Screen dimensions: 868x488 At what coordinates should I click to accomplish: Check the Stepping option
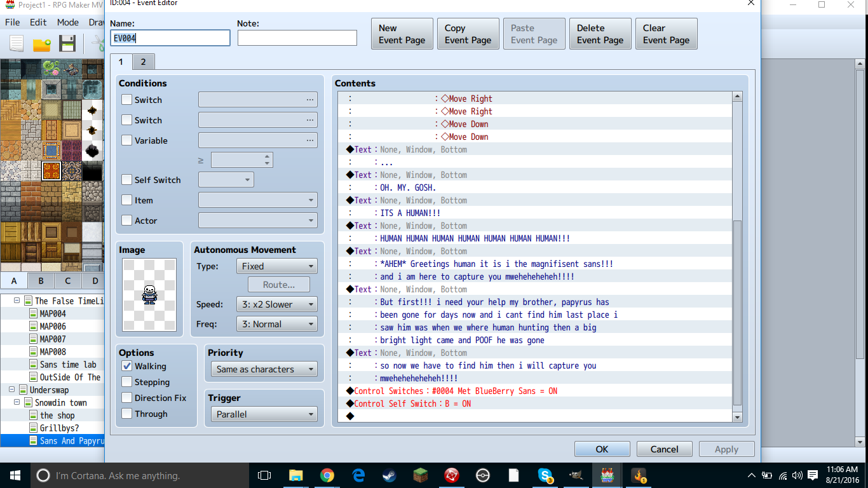126,382
